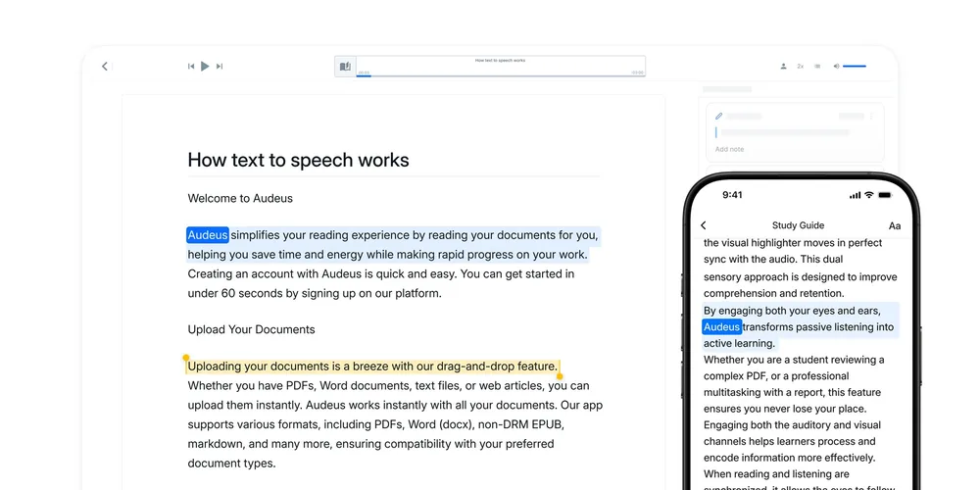Skip to previous section in player
Image resolution: width=980 pixels, height=490 pixels.
click(191, 67)
